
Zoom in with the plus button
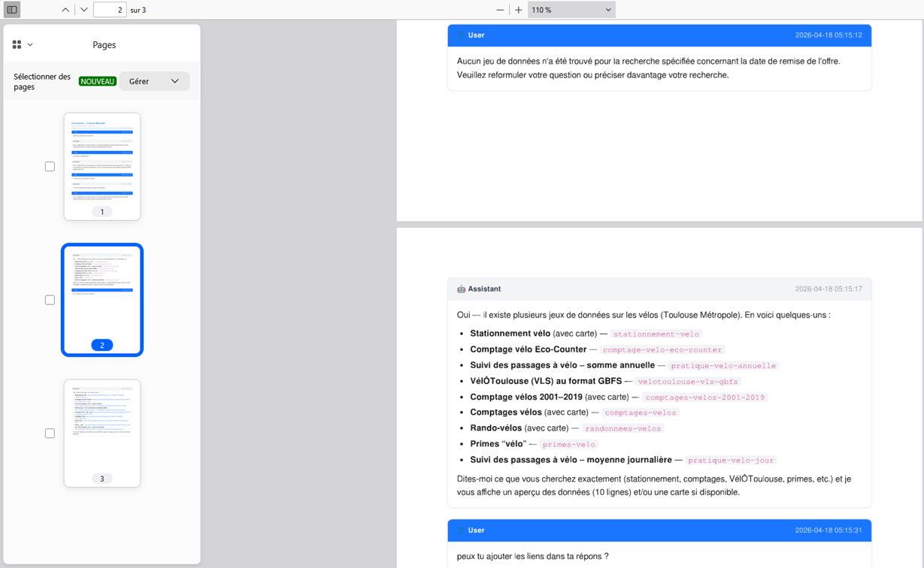[519, 10]
